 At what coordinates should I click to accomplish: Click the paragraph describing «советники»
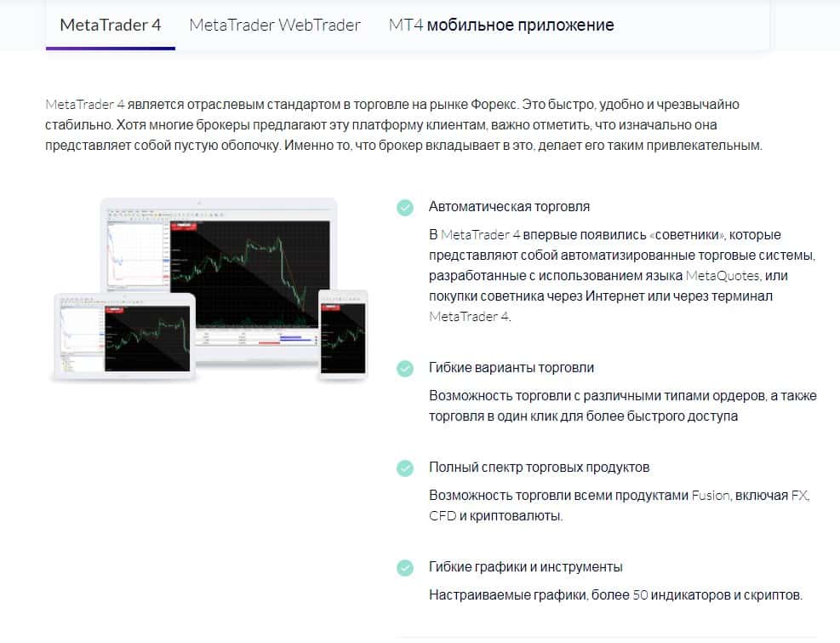[x=622, y=276]
